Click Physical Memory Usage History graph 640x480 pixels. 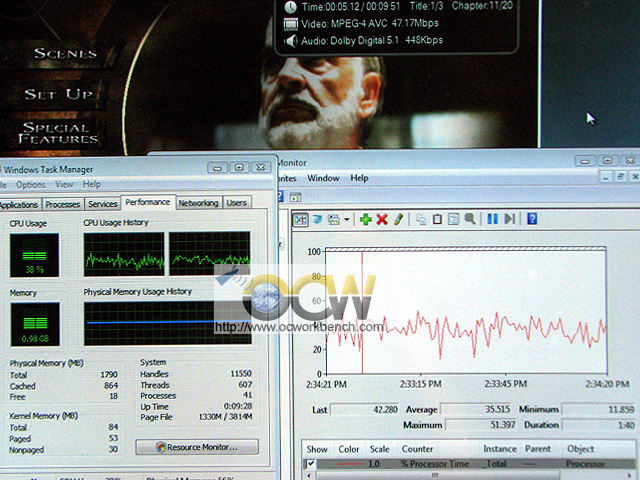[x=167, y=323]
